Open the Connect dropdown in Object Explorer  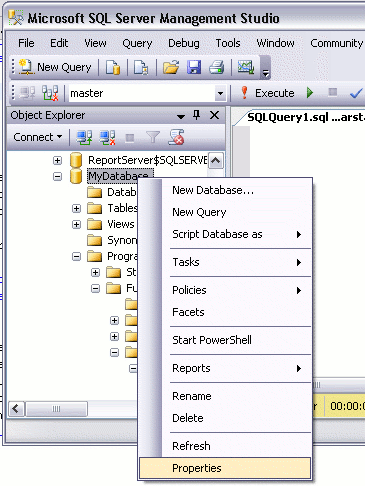coord(38,137)
